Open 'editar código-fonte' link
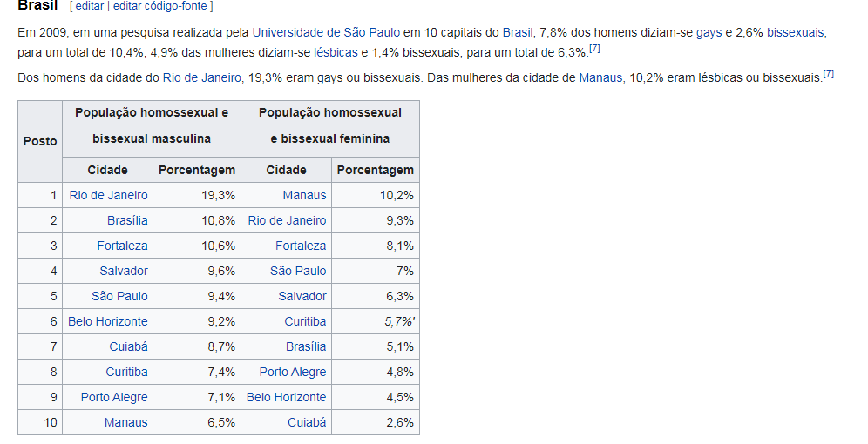Screen dimensions: 868x444 coord(160,6)
